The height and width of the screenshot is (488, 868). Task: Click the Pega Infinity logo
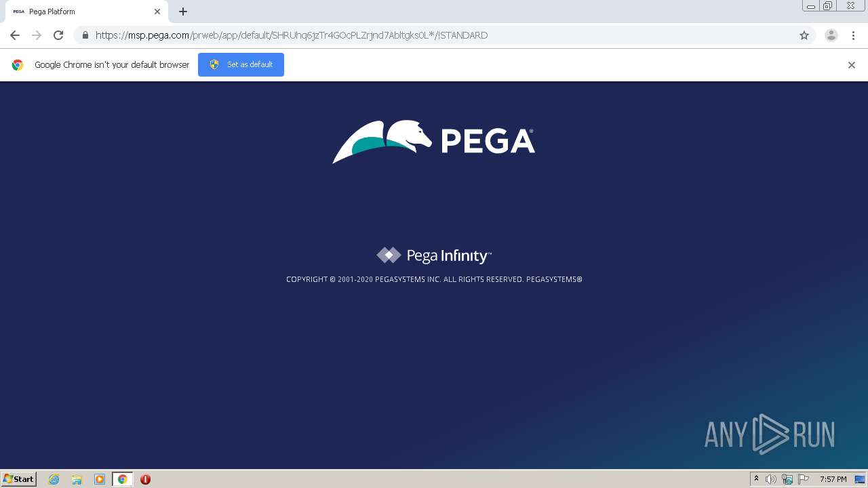pyautogui.click(x=434, y=256)
